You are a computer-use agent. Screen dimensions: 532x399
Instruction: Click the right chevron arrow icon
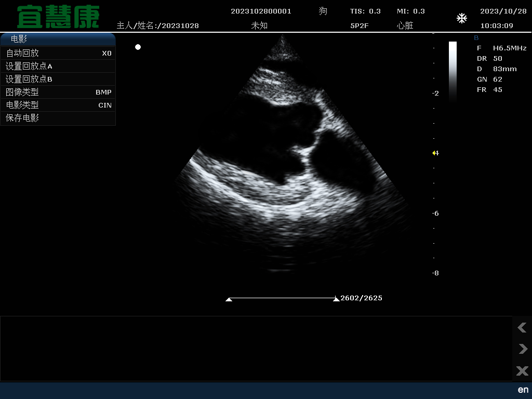[522, 349]
